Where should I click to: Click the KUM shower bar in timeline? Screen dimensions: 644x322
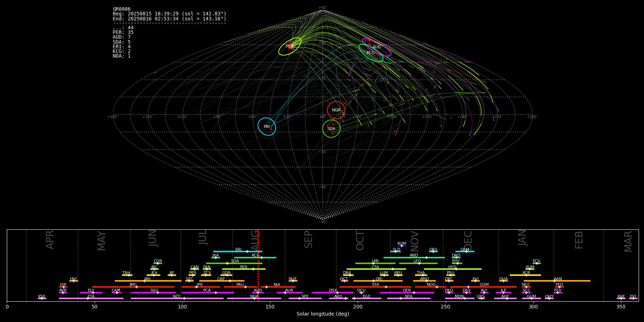pos(402,246)
